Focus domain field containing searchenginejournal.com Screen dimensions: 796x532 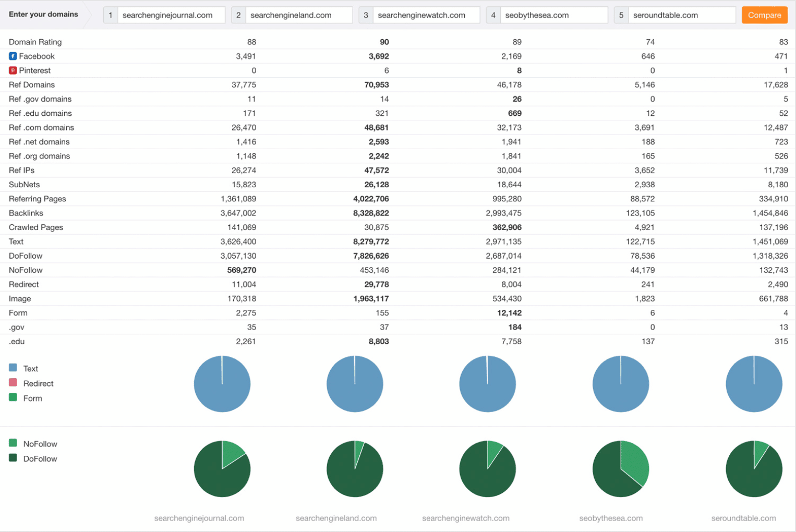[x=171, y=15]
